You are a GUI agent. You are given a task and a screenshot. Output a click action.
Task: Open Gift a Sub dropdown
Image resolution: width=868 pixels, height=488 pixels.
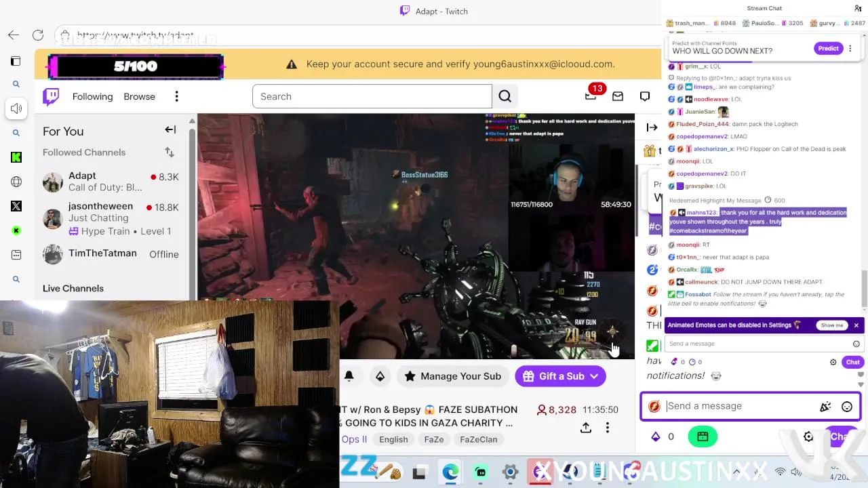click(560, 376)
